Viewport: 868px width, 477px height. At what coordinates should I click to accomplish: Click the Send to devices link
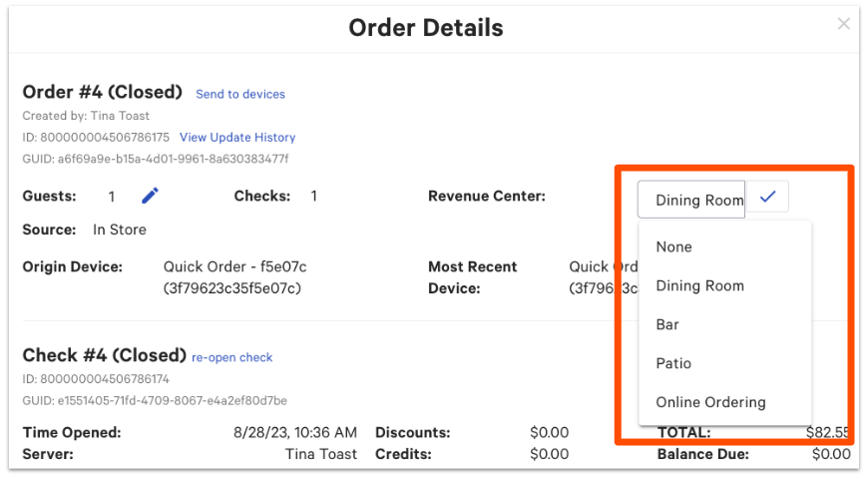(240, 94)
